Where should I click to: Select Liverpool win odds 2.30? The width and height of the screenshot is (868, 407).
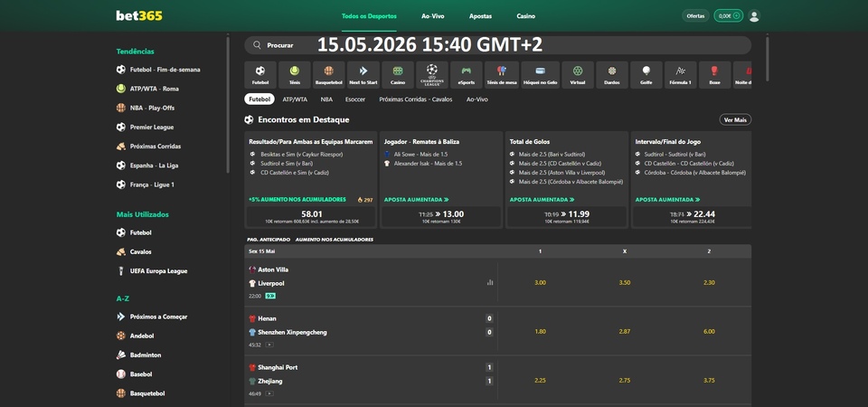pyautogui.click(x=709, y=283)
